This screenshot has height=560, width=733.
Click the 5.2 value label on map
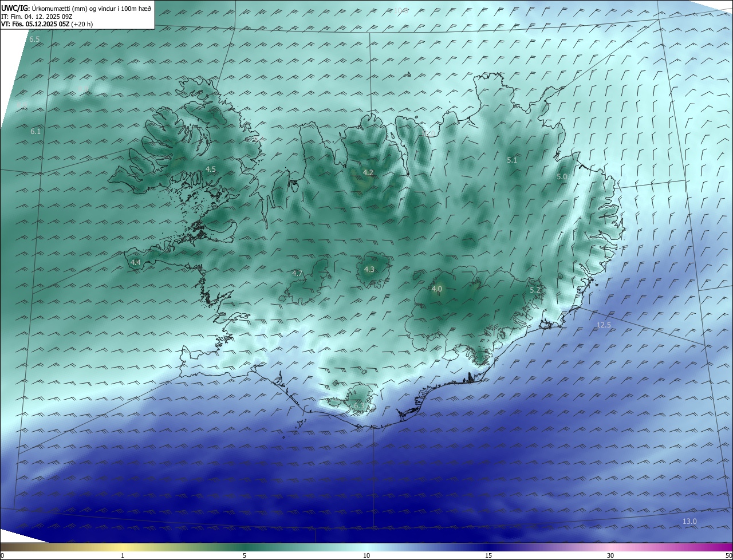(x=535, y=290)
